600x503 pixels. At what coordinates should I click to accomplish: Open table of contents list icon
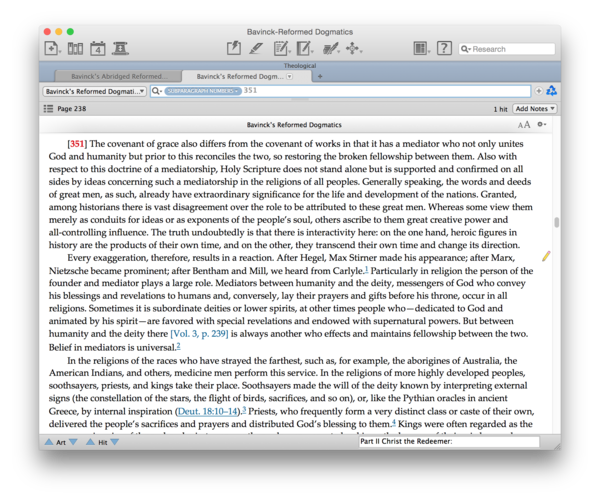48,109
